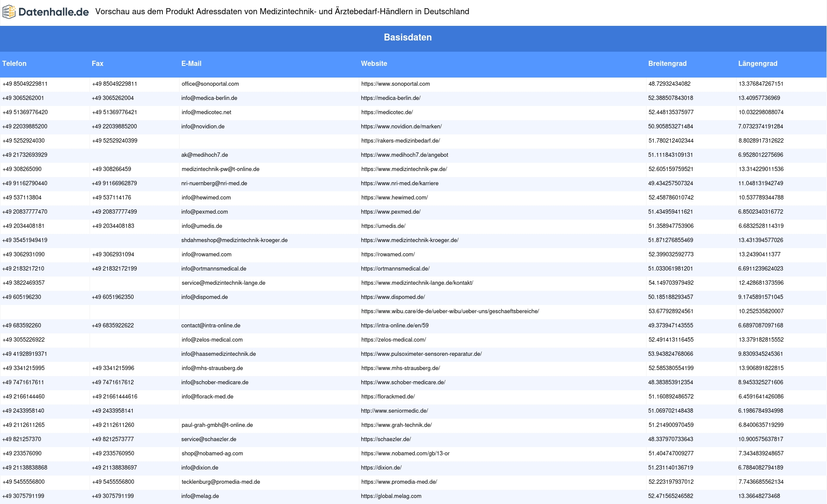
Task: Select email info@medica-berlin.de
Action: (209, 98)
